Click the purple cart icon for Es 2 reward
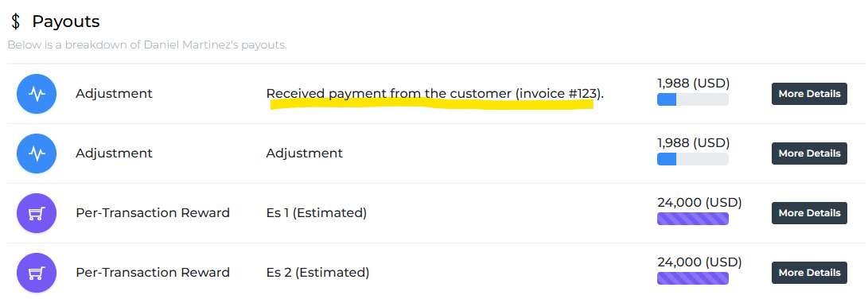868x299 pixels. pyautogui.click(x=37, y=273)
